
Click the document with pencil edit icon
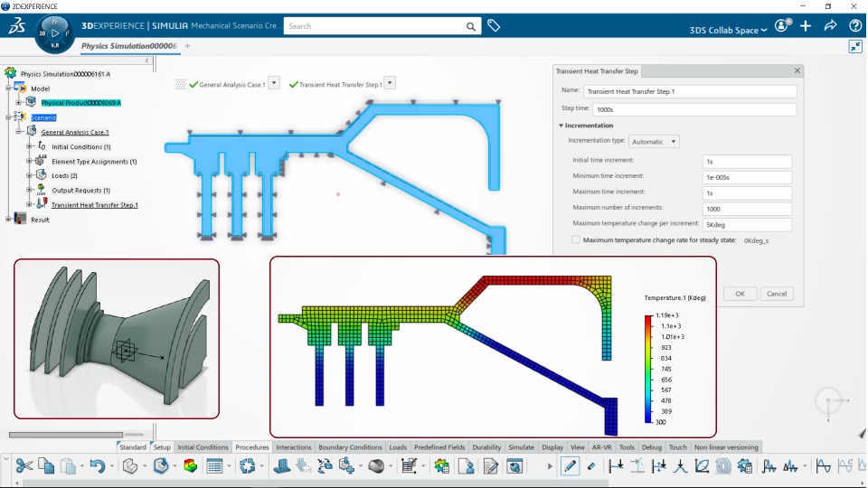(x=490, y=466)
